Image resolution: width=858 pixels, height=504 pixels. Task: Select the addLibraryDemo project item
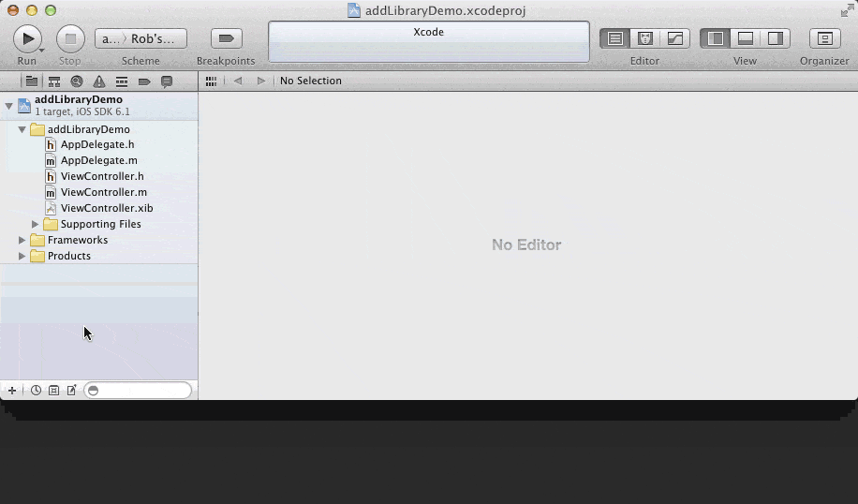99,106
